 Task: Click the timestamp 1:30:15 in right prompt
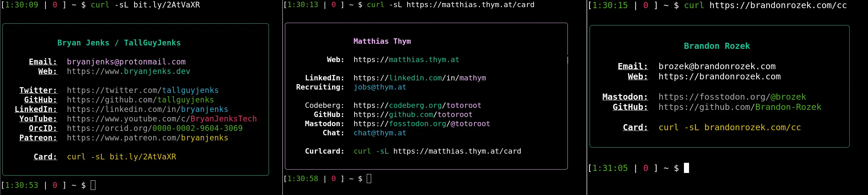610,5
